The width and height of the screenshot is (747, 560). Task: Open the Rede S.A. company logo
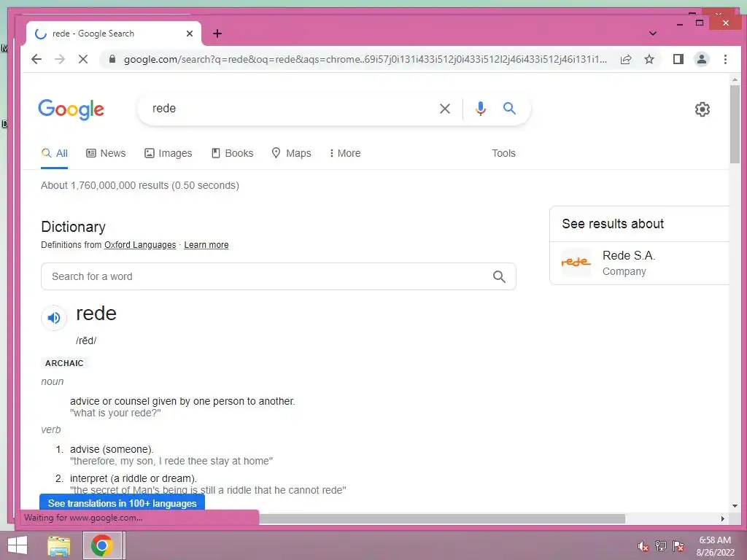point(576,262)
